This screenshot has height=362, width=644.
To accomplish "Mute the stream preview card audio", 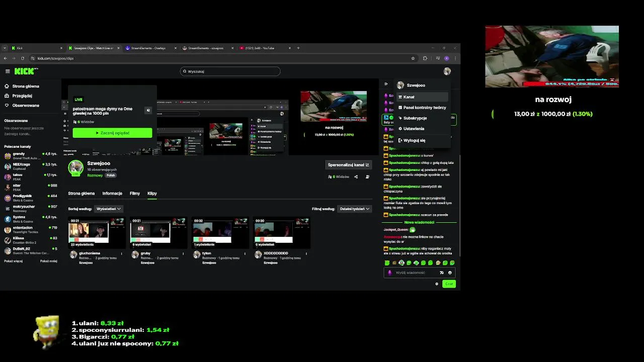I will (148, 110).
